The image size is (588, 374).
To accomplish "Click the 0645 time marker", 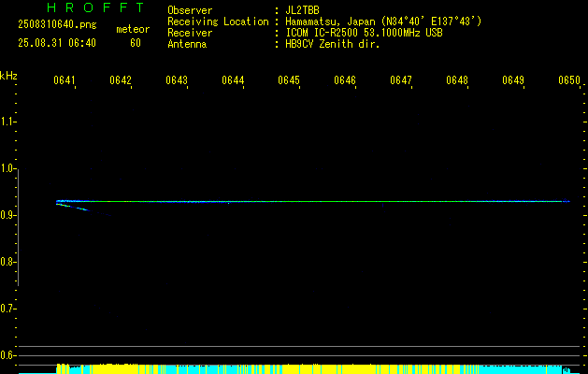I will pyautogui.click(x=289, y=80).
